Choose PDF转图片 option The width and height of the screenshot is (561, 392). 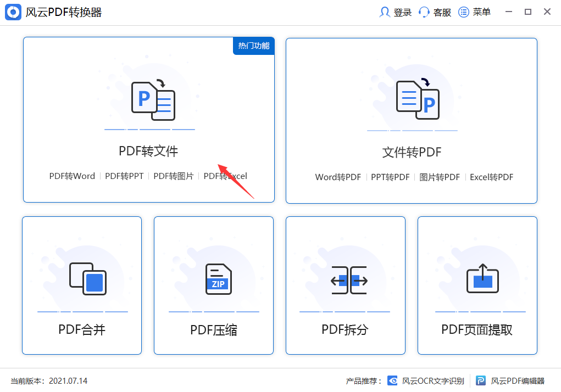click(174, 176)
